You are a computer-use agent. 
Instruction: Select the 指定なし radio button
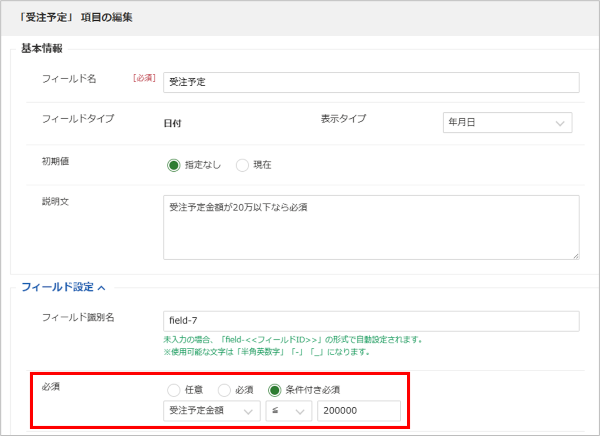click(x=173, y=165)
